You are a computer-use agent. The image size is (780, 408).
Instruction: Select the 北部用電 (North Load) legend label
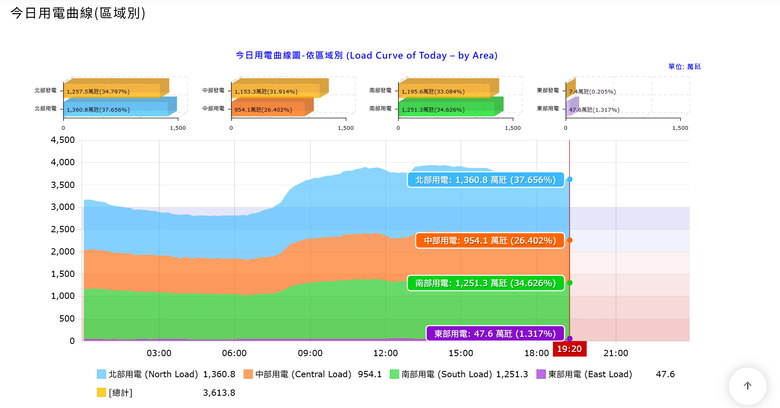(x=153, y=374)
